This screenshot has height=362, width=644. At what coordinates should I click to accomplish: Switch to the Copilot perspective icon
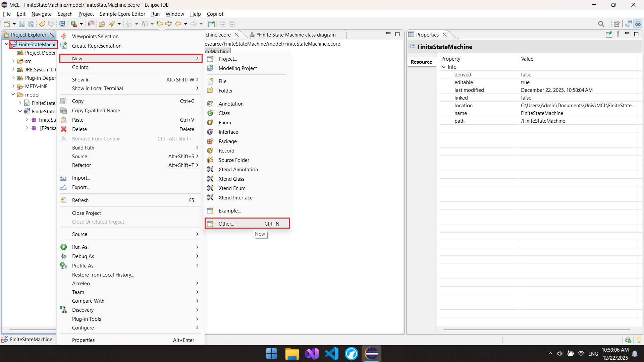638,24
